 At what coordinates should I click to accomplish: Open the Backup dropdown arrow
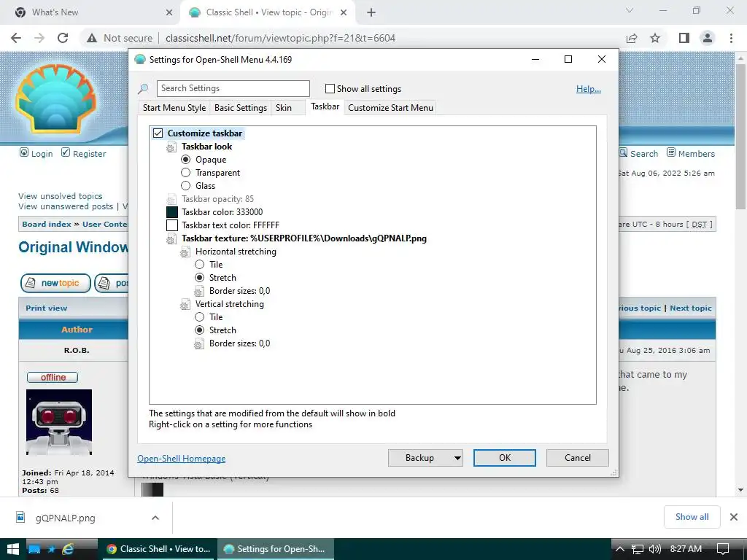[x=457, y=458]
